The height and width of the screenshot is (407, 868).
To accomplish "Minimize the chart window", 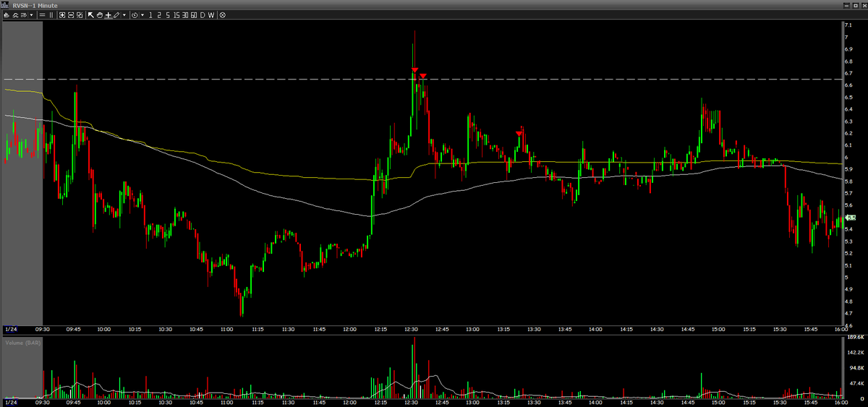I will (846, 6).
